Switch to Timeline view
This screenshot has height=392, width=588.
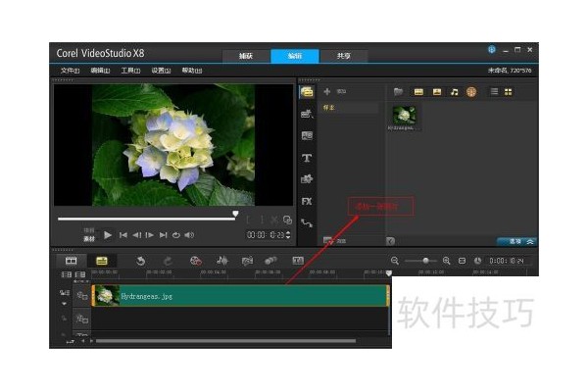102,261
